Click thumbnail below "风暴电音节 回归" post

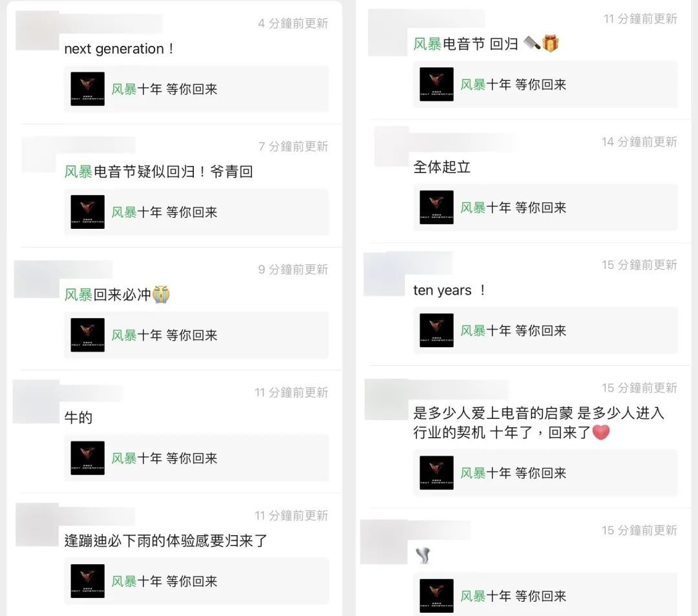coord(437,84)
